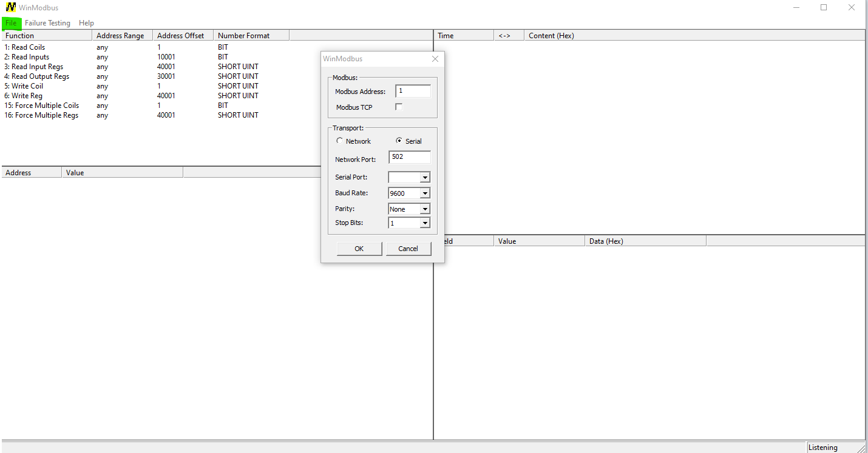The width and height of the screenshot is (868, 453).
Task: Enable the Modbus TCP checkbox
Action: pos(399,107)
